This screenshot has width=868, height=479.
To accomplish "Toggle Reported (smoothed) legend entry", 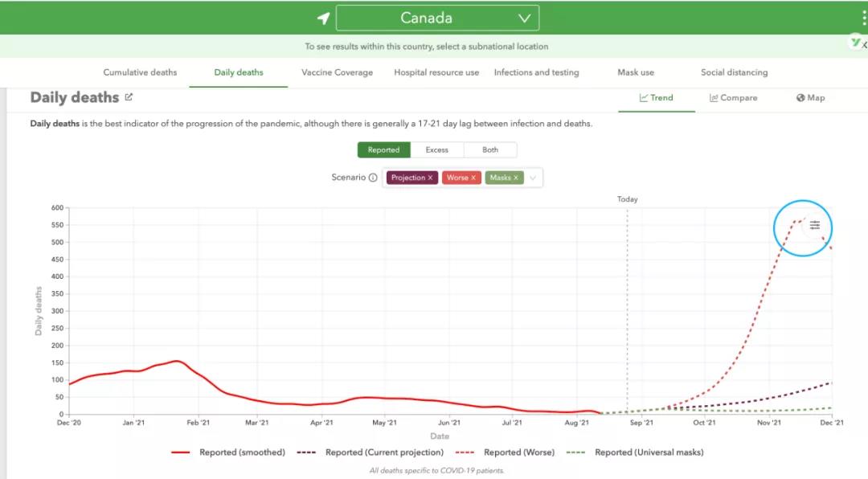I will point(228,452).
